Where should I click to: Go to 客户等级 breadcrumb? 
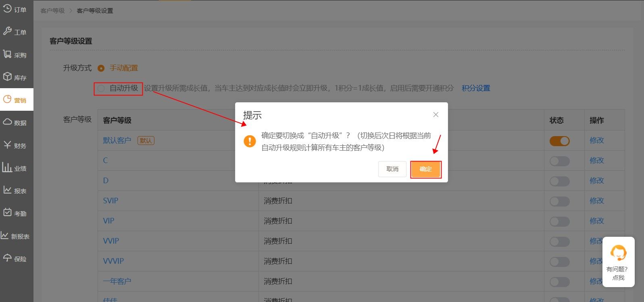point(52,10)
